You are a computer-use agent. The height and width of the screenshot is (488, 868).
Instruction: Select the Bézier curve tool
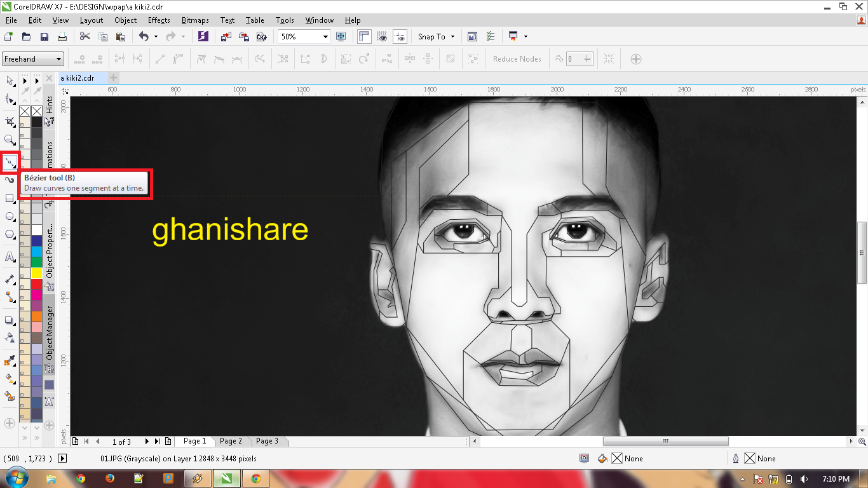point(10,162)
